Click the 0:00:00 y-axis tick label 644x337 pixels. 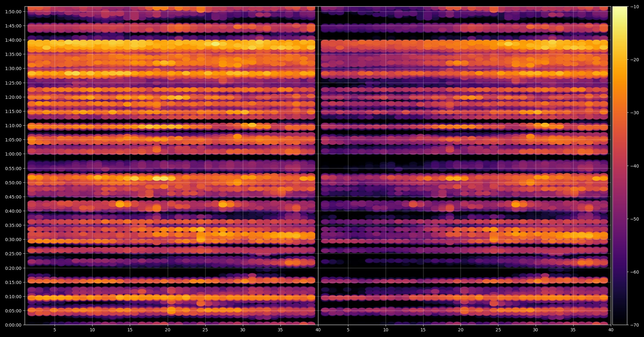(13, 325)
